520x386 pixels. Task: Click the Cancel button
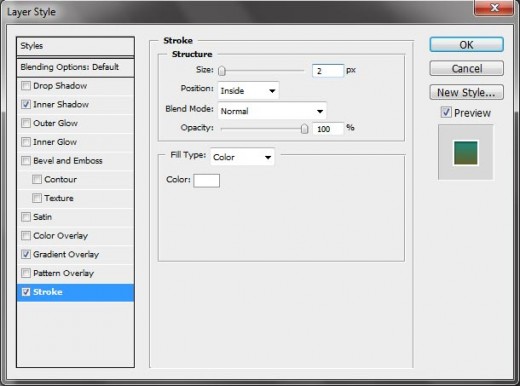click(x=466, y=68)
